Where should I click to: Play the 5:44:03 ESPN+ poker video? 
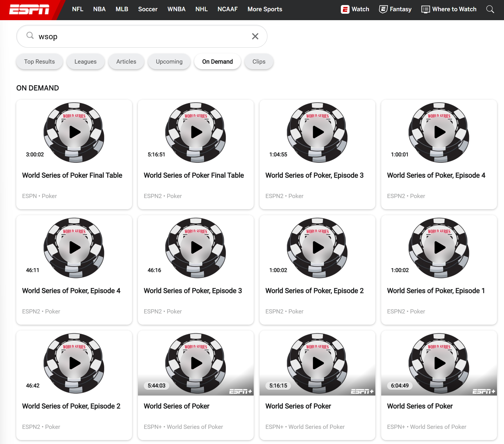point(196,363)
